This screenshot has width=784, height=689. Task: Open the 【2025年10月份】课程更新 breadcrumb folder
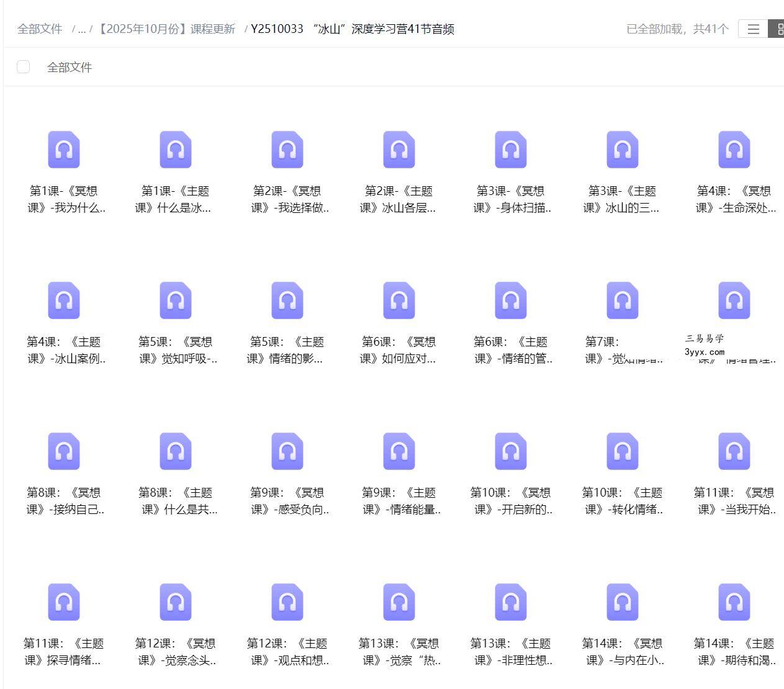(166, 29)
